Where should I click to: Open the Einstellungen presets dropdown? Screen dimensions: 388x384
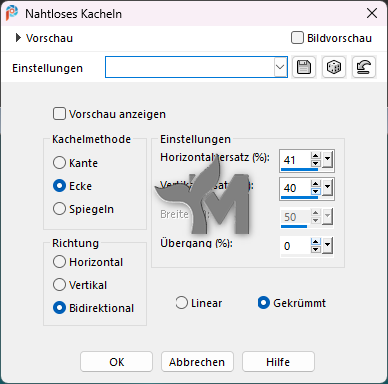280,67
